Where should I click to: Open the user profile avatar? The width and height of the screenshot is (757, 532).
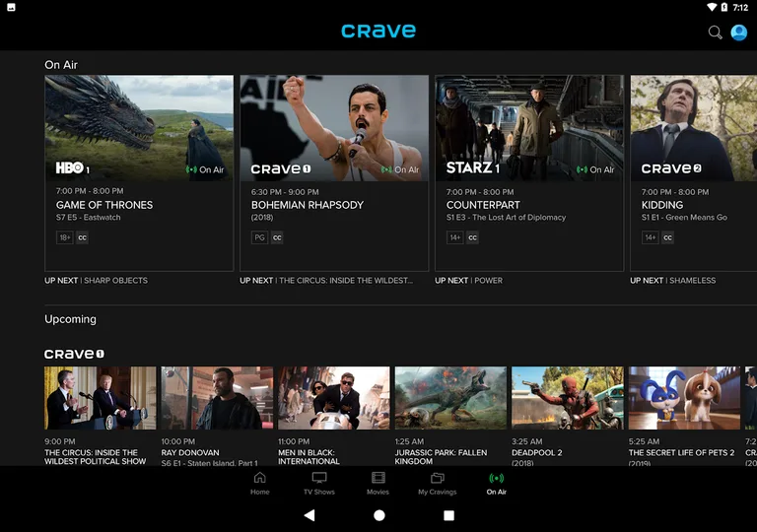pos(738,33)
